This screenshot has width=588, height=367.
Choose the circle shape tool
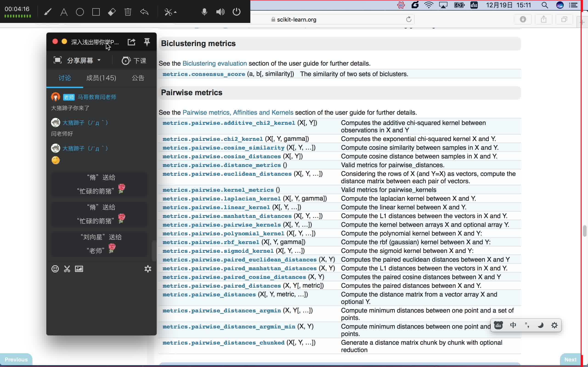tap(80, 12)
